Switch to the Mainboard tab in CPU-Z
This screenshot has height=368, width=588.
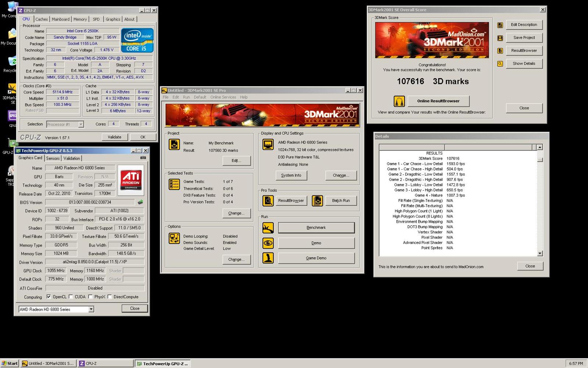click(x=61, y=19)
